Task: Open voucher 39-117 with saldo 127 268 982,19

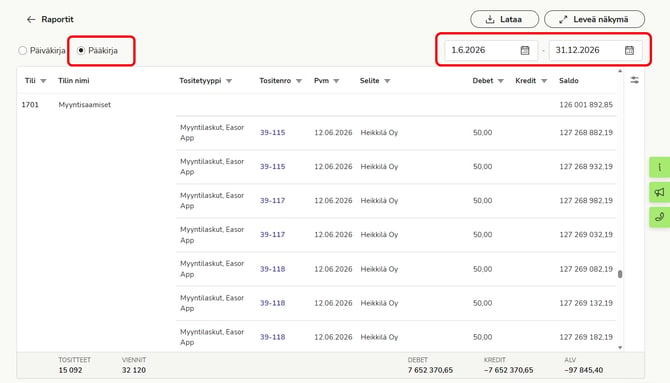Action: tap(273, 200)
